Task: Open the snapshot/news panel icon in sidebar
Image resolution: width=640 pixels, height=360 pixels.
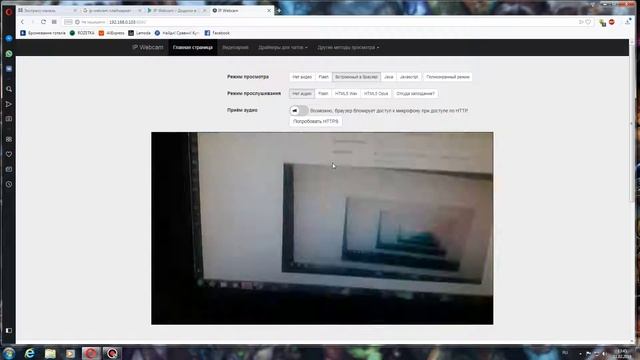Action: point(9,119)
